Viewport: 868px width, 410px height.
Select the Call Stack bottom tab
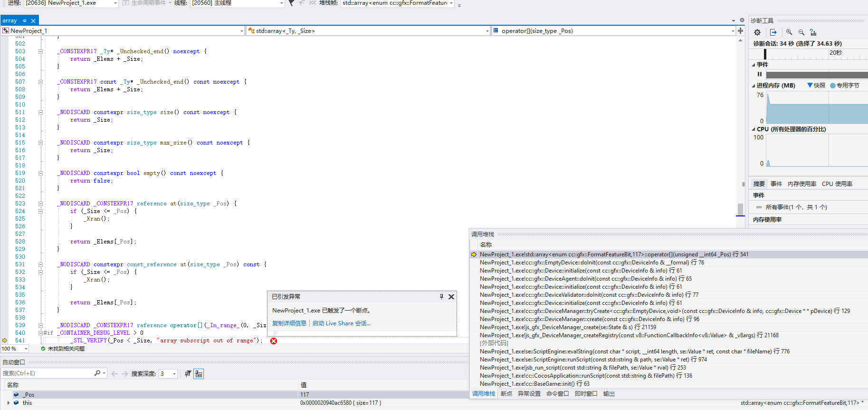coord(484,394)
